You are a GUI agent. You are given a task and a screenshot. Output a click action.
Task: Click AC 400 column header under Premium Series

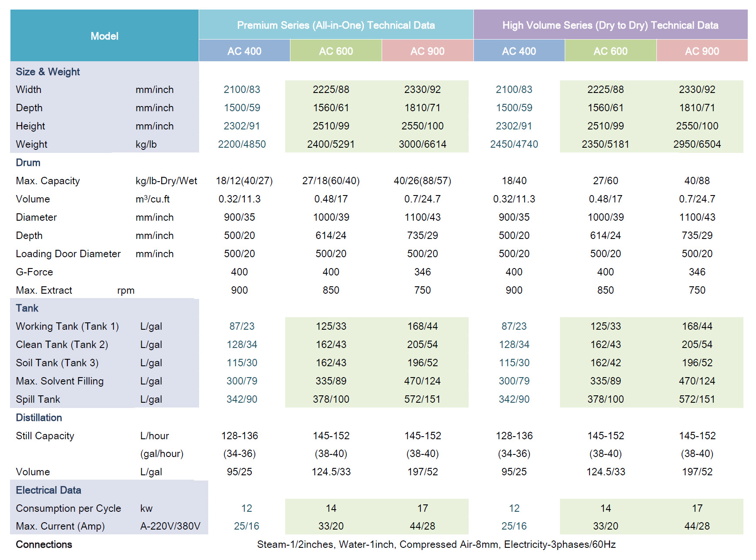point(244,51)
